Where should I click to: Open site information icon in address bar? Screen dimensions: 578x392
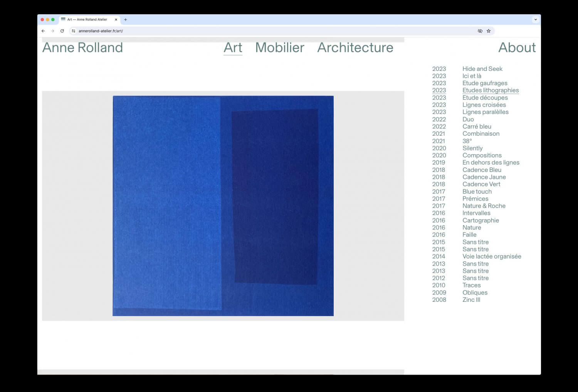click(74, 31)
